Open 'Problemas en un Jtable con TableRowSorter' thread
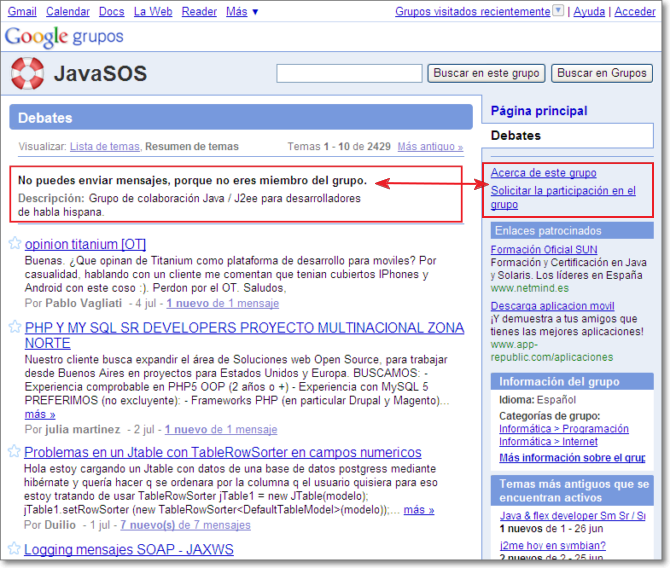This screenshot has width=670, height=568. 223,452
